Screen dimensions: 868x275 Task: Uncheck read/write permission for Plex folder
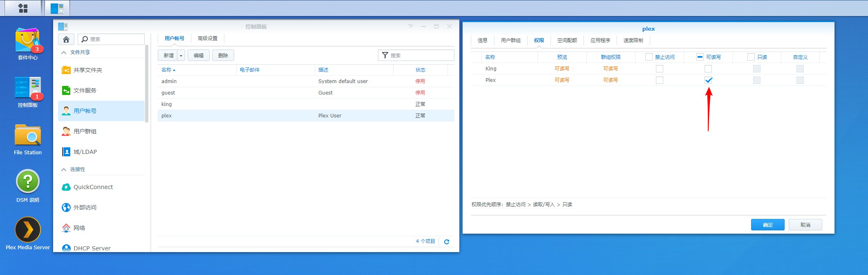tap(708, 80)
